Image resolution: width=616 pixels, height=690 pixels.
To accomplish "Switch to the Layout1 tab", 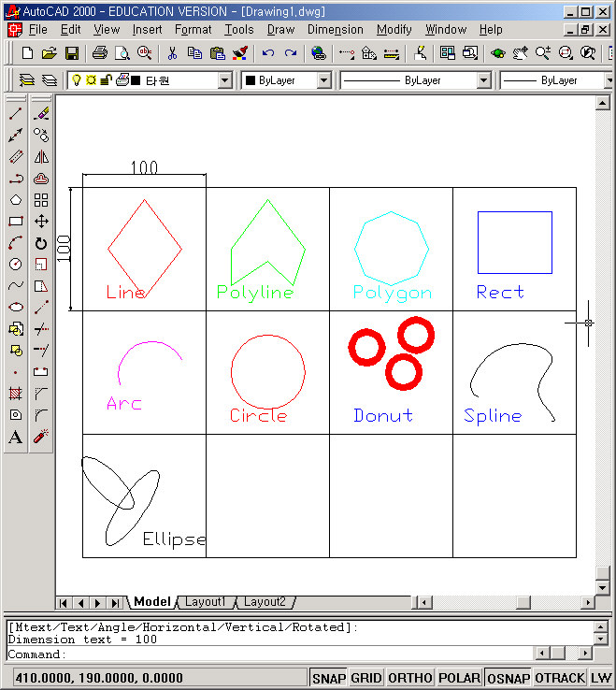I will [205, 601].
